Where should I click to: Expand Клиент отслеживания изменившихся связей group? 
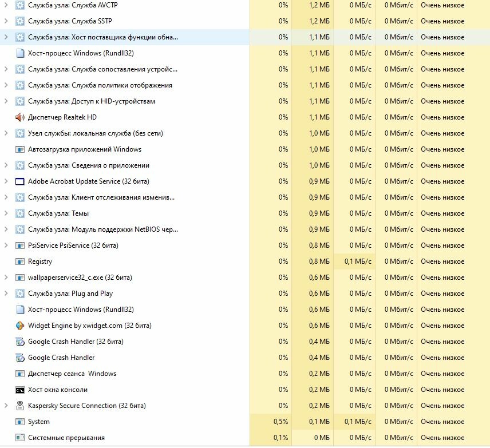click(x=6, y=197)
